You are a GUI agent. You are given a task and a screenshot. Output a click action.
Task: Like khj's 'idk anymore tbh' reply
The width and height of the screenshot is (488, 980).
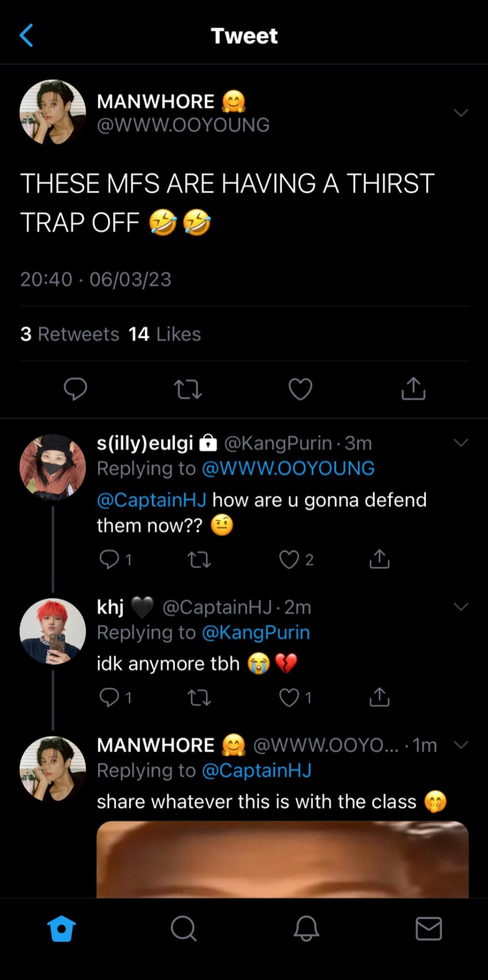point(289,697)
